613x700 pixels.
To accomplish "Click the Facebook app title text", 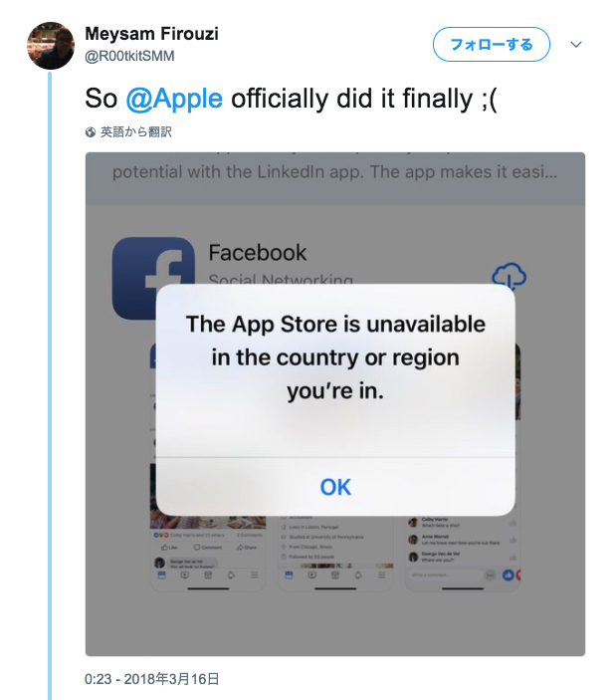I will (257, 253).
